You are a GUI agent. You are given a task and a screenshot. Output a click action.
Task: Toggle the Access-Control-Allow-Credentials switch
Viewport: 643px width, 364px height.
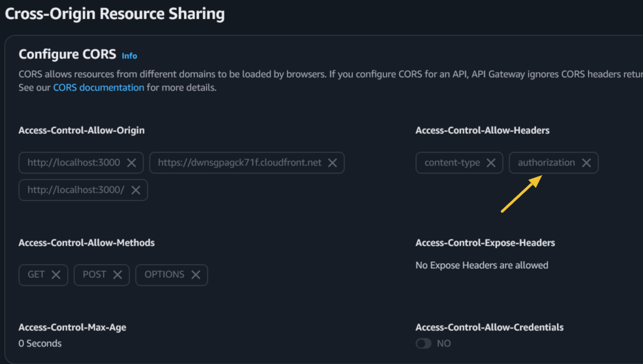423,344
